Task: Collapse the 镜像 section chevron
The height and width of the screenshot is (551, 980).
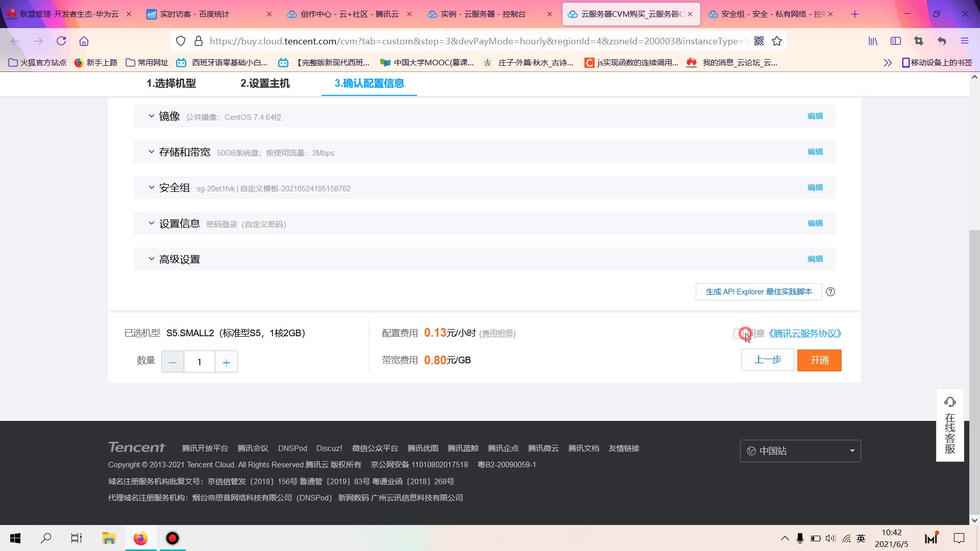Action: (x=151, y=116)
